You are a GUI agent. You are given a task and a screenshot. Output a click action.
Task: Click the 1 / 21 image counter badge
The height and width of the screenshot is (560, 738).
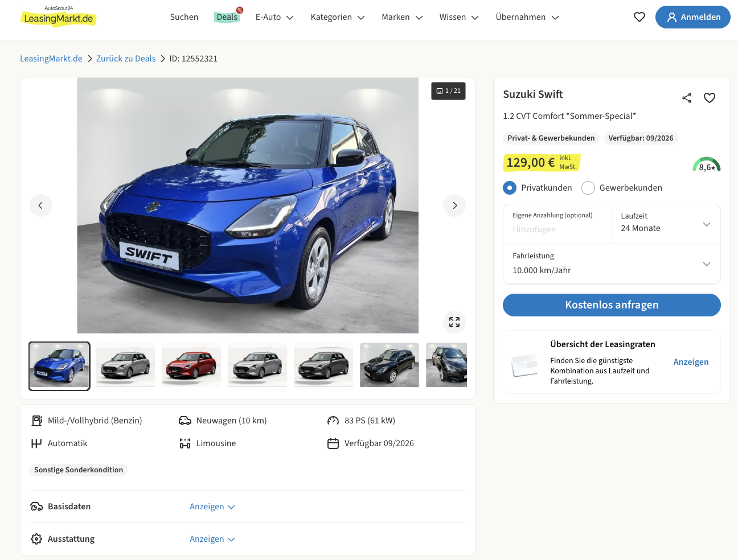click(448, 91)
